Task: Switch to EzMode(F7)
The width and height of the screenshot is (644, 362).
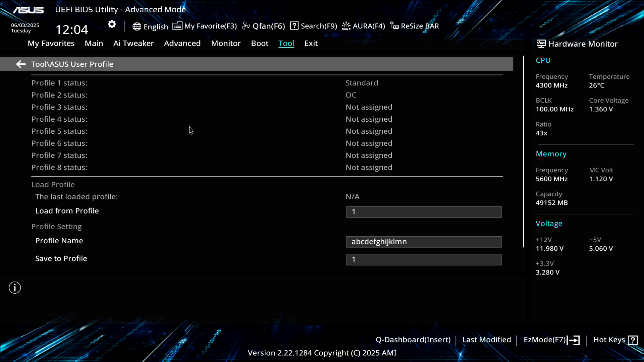Action: 551,340
